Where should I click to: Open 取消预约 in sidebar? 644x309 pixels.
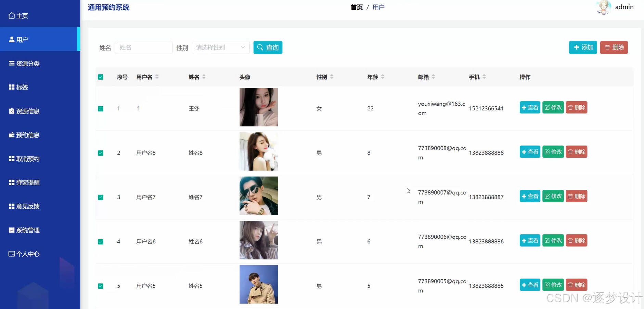point(40,159)
